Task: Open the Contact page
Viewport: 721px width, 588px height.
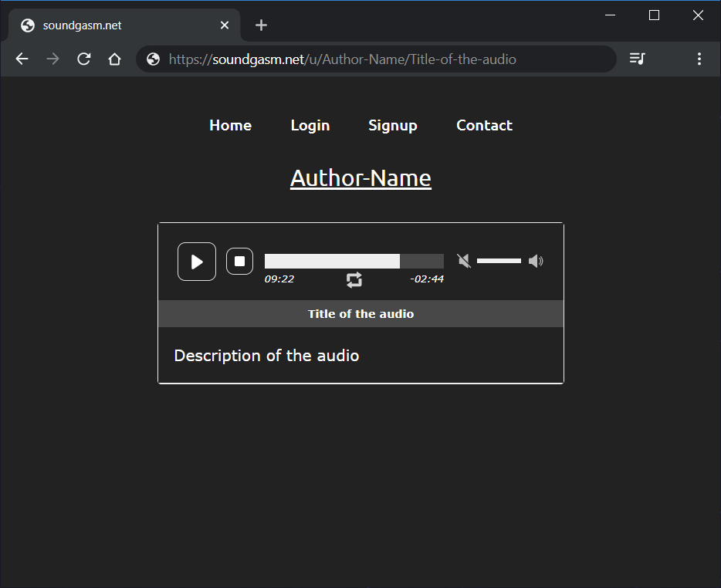Action: pos(484,125)
